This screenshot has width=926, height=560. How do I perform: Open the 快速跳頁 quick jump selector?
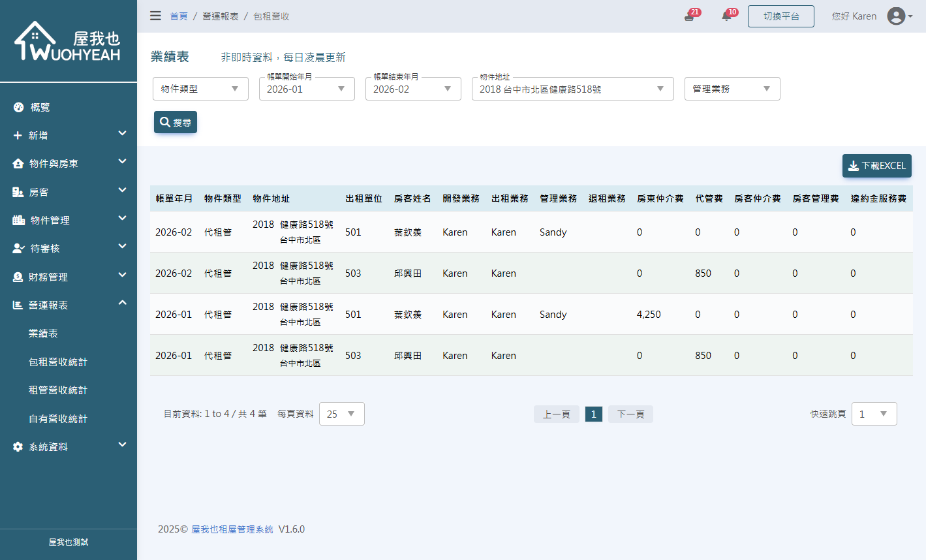874,413
